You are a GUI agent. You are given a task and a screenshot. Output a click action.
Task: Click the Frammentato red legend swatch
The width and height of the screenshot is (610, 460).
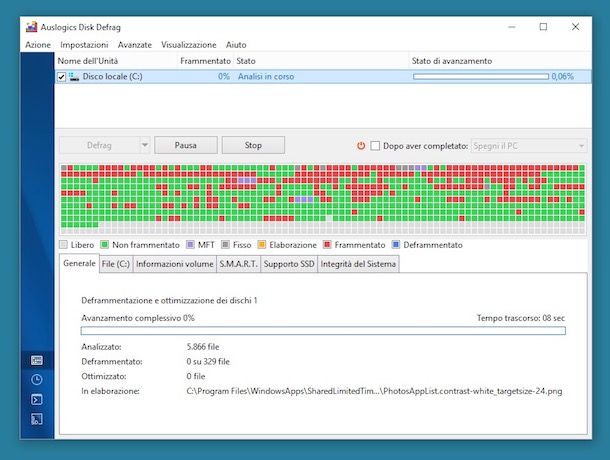pyautogui.click(x=327, y=245)
